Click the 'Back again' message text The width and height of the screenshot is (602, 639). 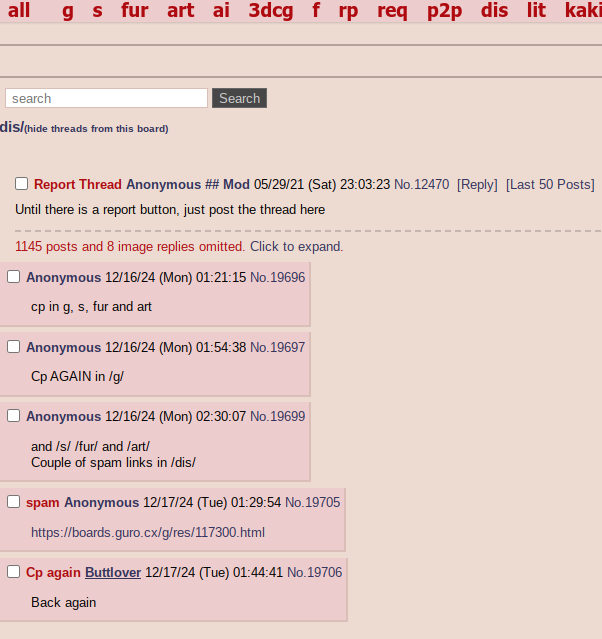click(64, 603)
